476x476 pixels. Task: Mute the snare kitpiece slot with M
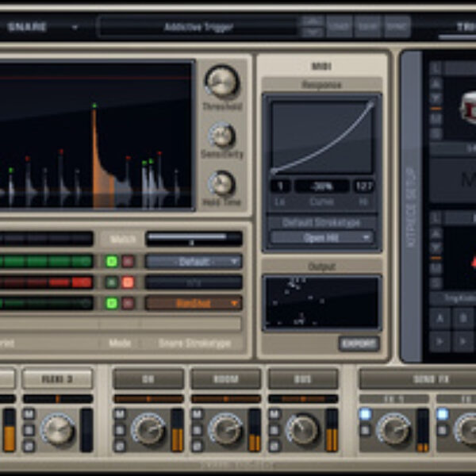pos(436,119)
